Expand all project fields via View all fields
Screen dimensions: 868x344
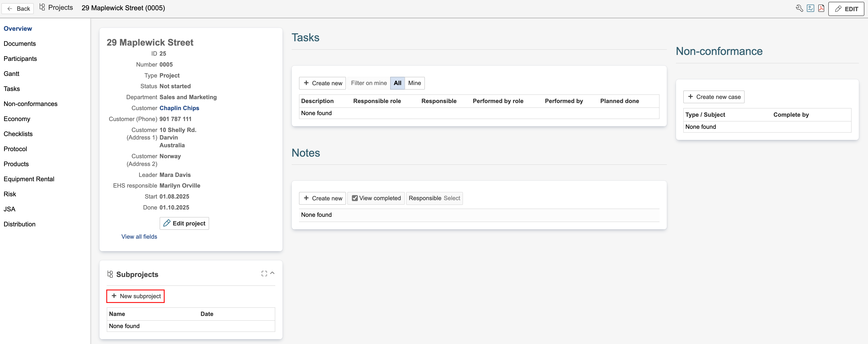coord(139,237)
